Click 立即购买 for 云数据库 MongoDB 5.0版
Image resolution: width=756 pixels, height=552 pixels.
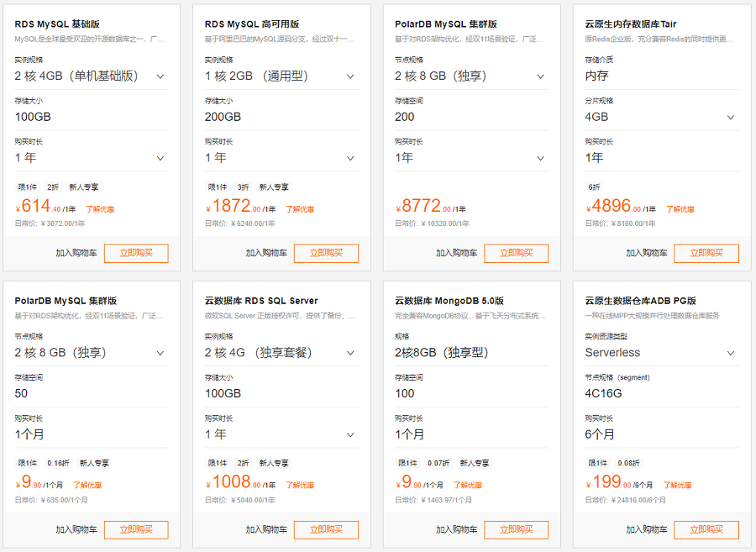point(516,530)
